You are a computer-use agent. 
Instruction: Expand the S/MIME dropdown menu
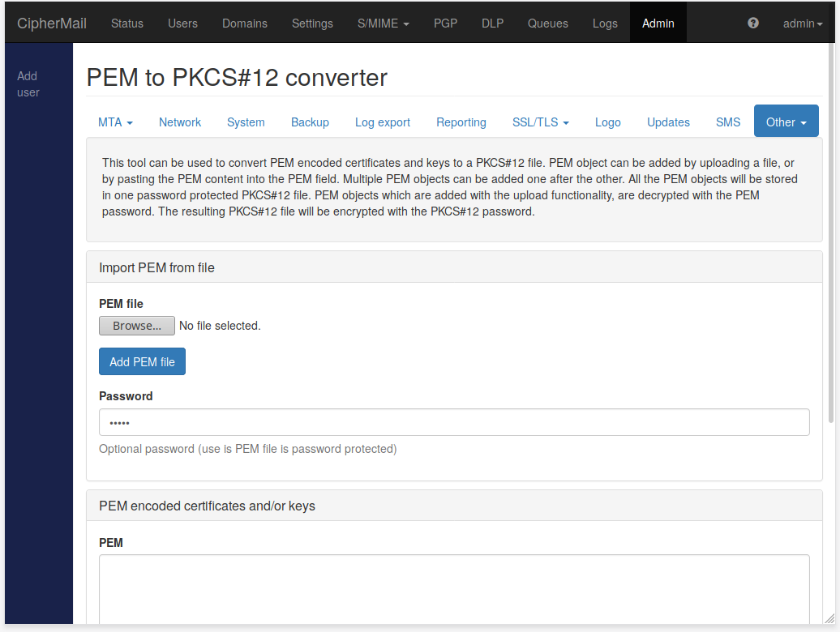(x=384, y=23)
